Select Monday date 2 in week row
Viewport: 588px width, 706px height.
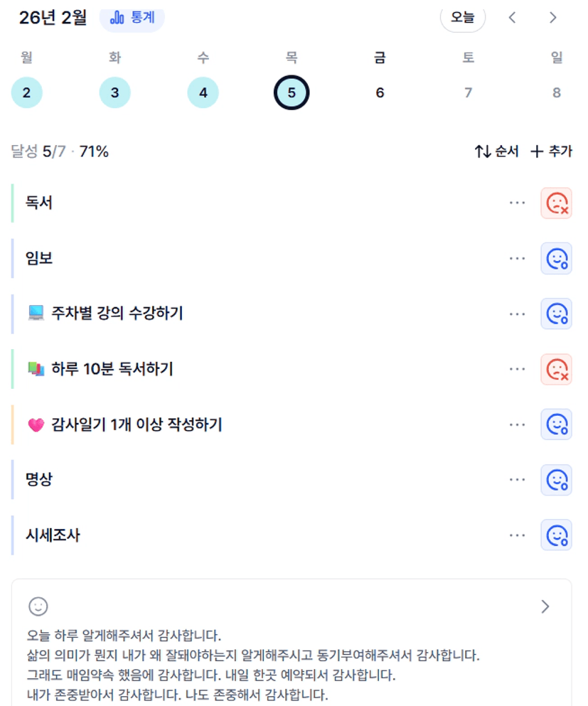pos(26,92)
